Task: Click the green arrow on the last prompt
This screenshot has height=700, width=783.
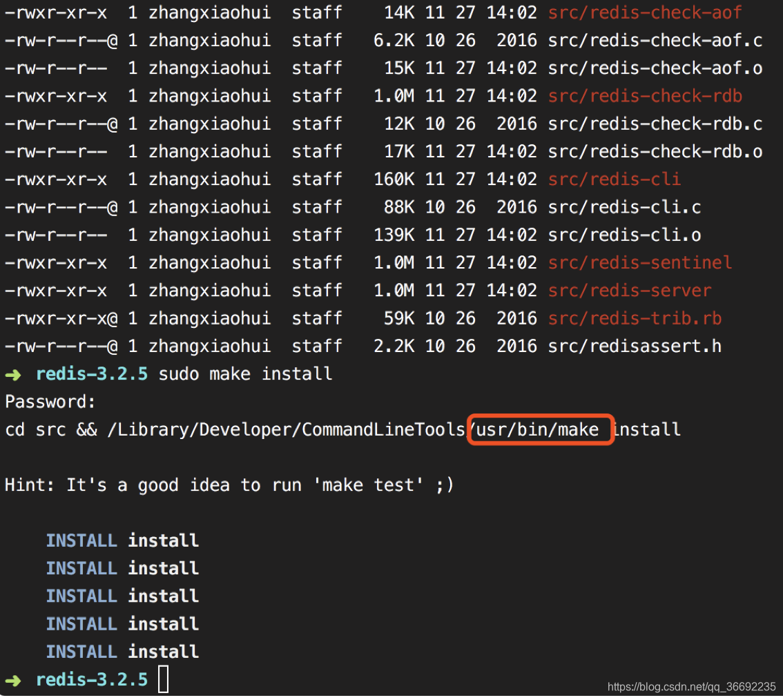Action: 14,681
